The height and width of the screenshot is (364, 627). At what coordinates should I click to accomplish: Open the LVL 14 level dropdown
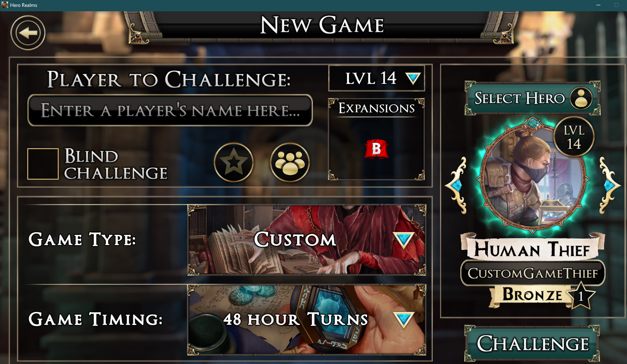[377, 78]
